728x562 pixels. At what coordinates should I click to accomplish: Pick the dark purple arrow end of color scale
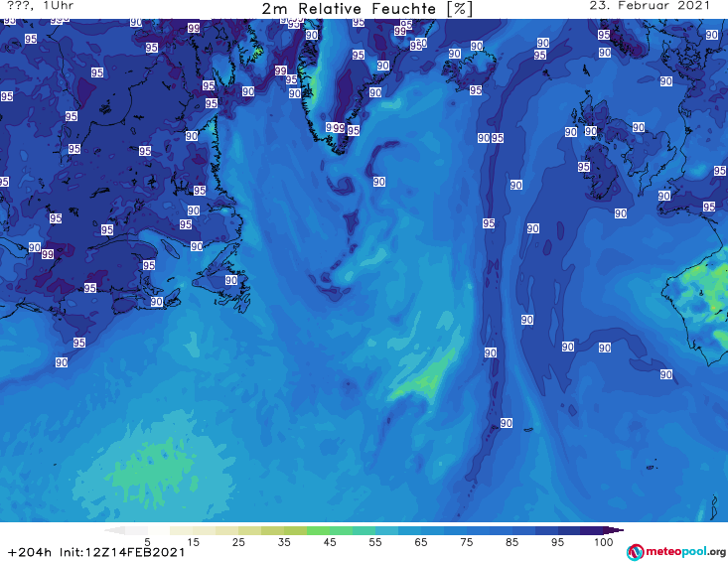point(614,530)
